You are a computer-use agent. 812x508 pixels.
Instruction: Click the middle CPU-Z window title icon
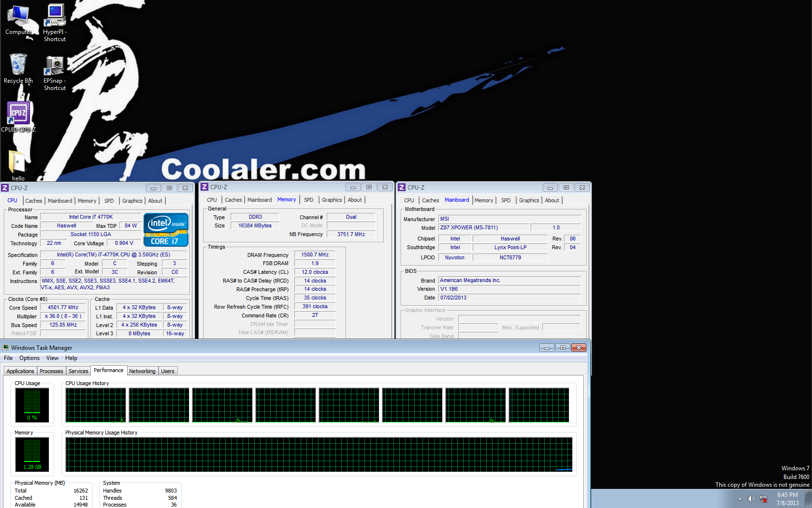[x=204, y=187]
